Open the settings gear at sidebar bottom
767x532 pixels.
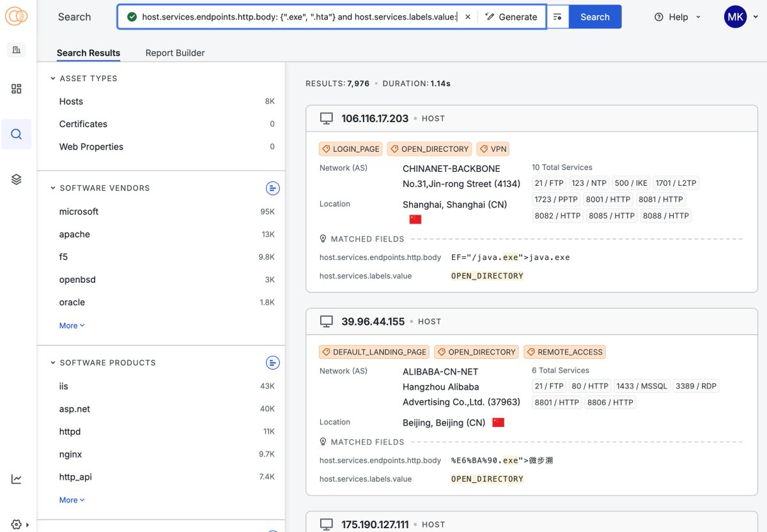coord(16,524)
